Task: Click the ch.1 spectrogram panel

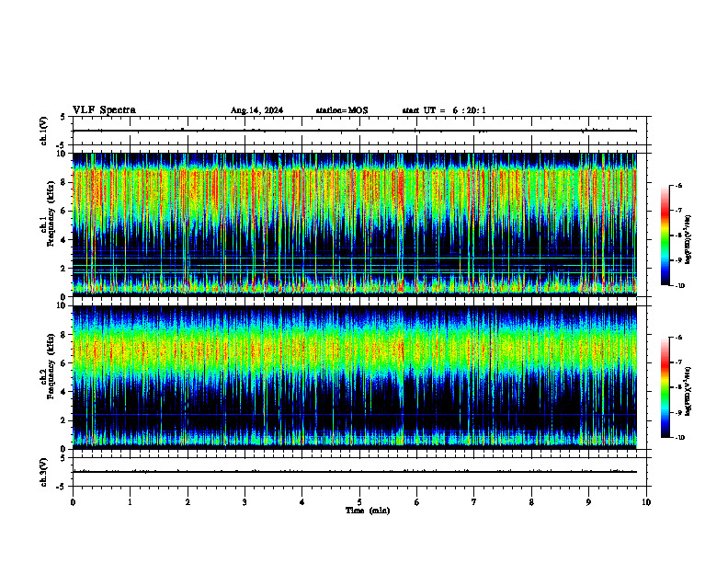Action: click(355, 224)
